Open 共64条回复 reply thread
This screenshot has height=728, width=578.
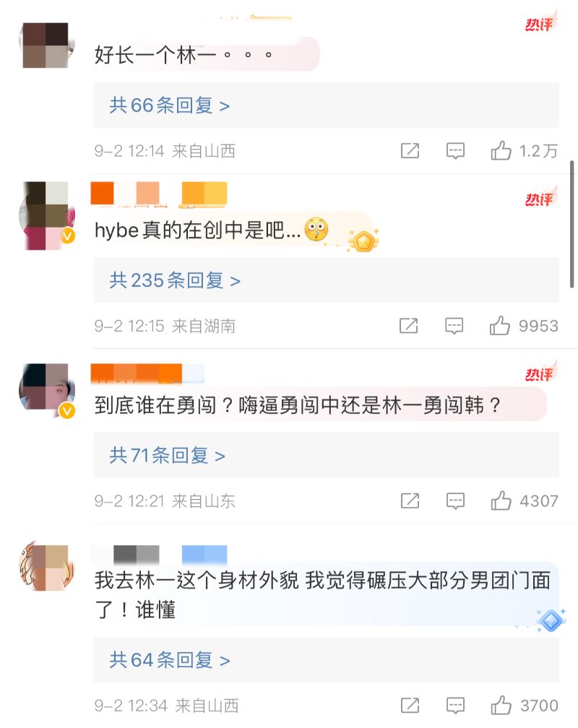pos(170,660)
